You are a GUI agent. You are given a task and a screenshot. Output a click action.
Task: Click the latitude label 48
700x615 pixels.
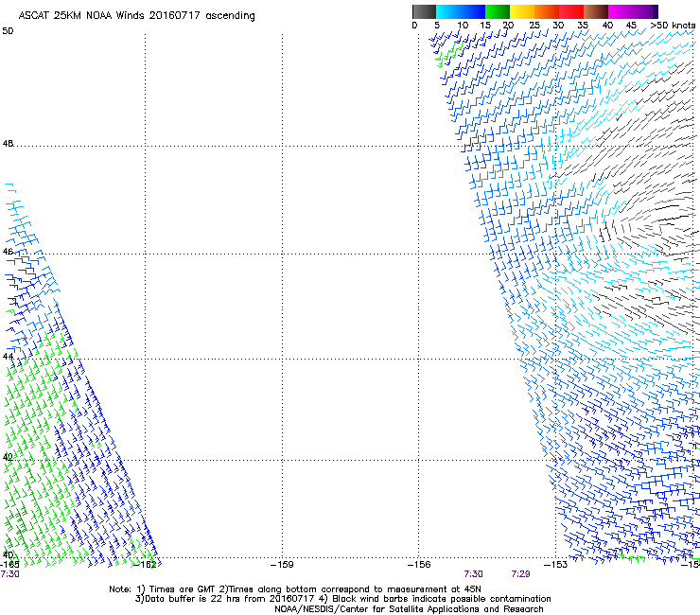coord(8,144)
